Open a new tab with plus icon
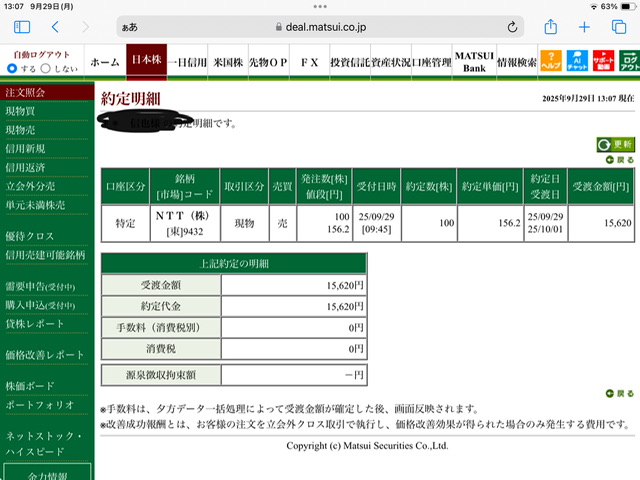The image size is (640, 480). [x=584, y=27]
